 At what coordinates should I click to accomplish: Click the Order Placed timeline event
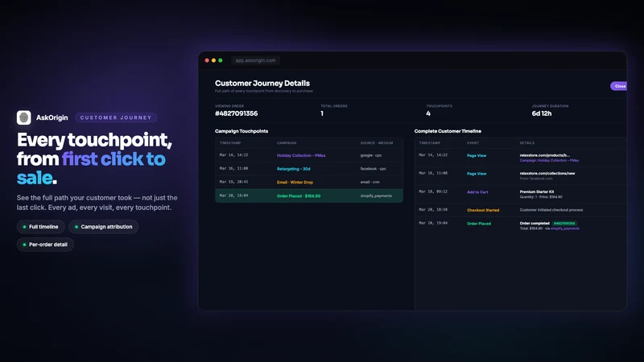pyautogui.click(x=478, y=224)
